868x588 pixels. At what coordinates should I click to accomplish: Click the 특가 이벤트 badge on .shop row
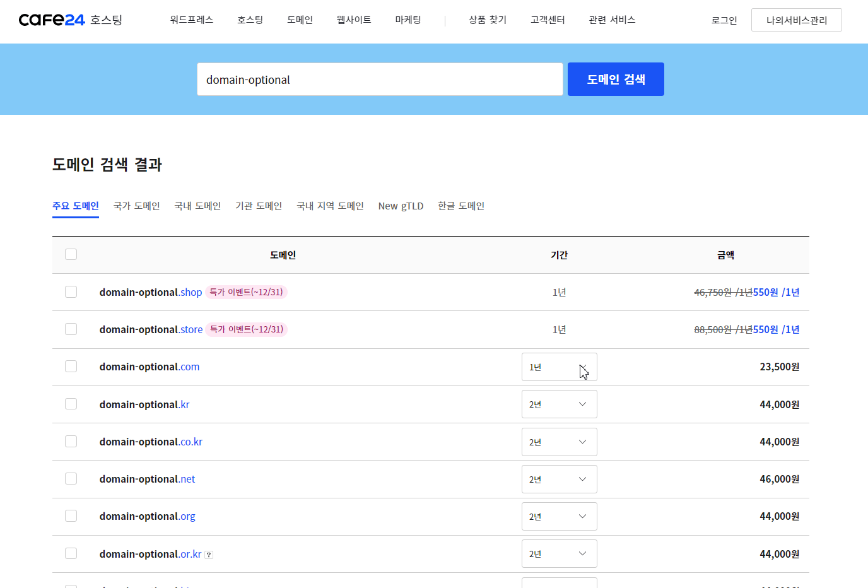pos(246,292)
